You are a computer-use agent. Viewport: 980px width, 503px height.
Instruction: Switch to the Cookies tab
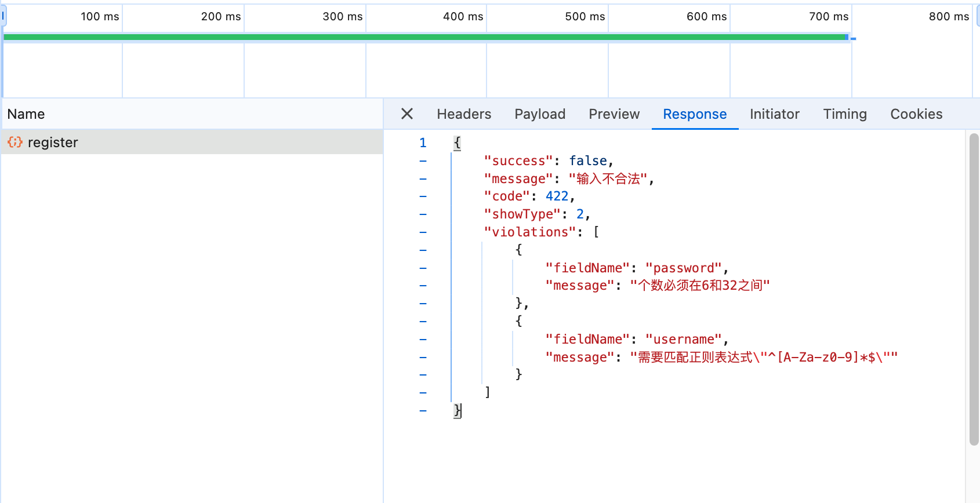(916, 114)
